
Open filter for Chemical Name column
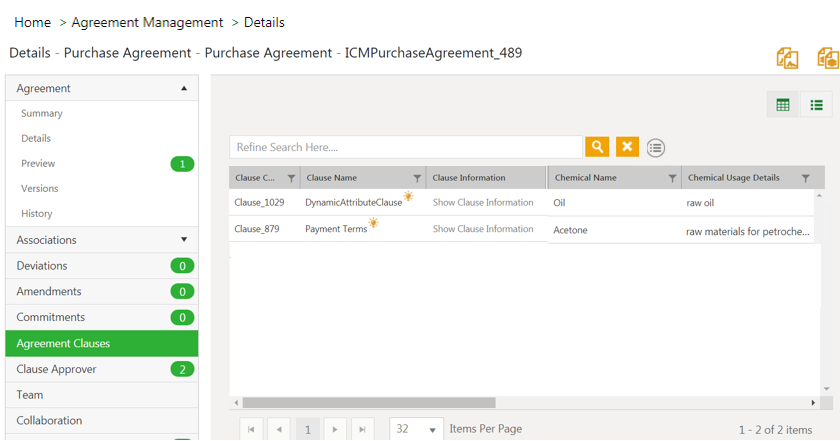(672, 178)
